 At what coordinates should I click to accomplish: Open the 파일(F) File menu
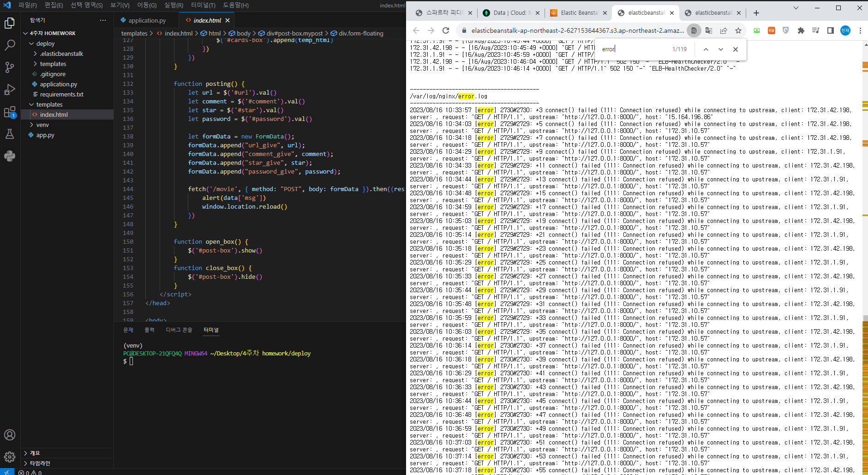point(28,5)
